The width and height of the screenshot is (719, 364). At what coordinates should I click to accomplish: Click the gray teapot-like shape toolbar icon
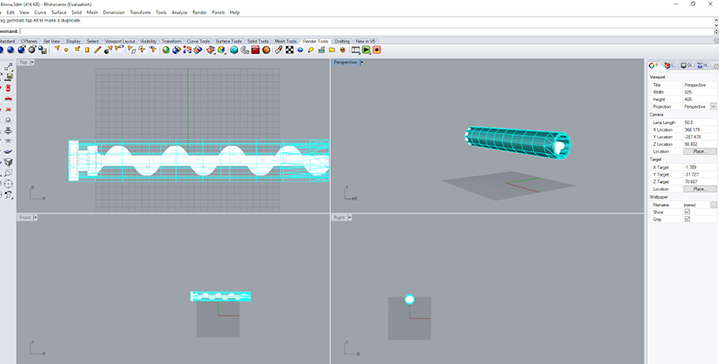(x=245, y=50)
